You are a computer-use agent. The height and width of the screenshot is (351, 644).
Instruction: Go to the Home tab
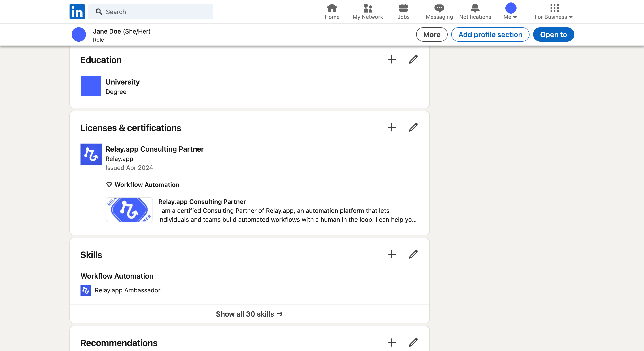pyautogui.click(x=332, y=12)
